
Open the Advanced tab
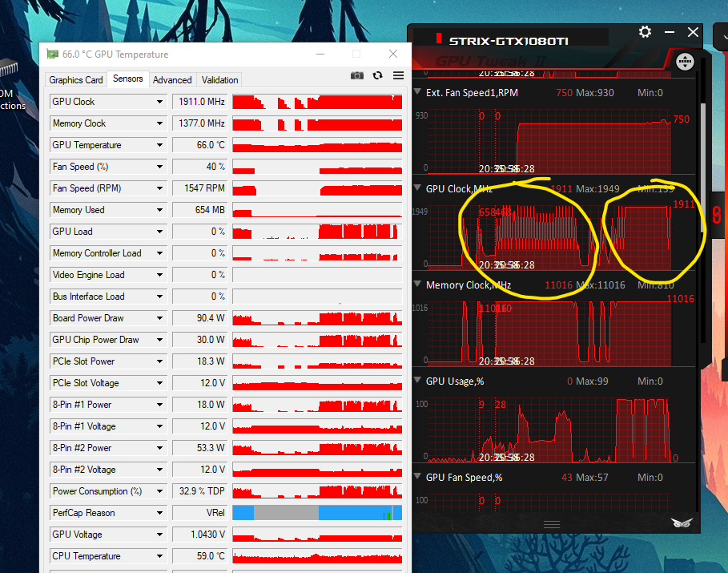pyautogui.click(x=172, y=80)
